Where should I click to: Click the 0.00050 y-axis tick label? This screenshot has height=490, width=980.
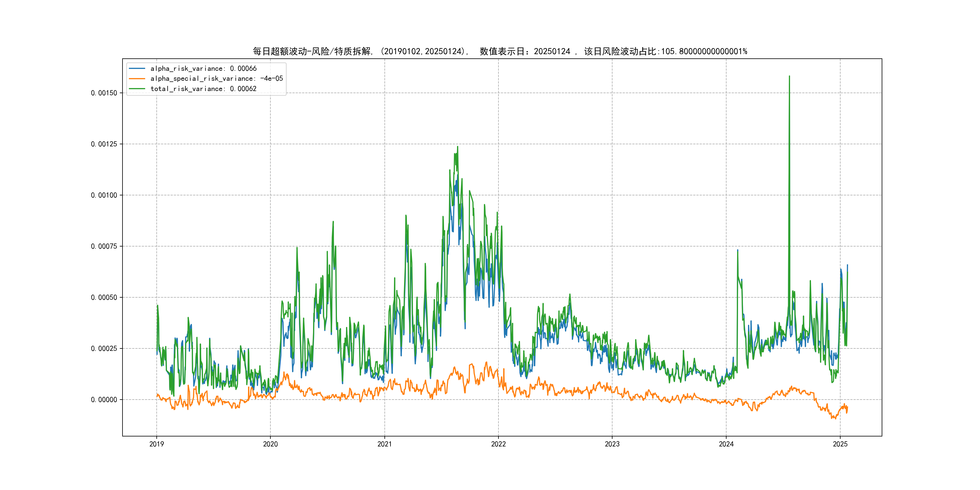coord(104,298)
